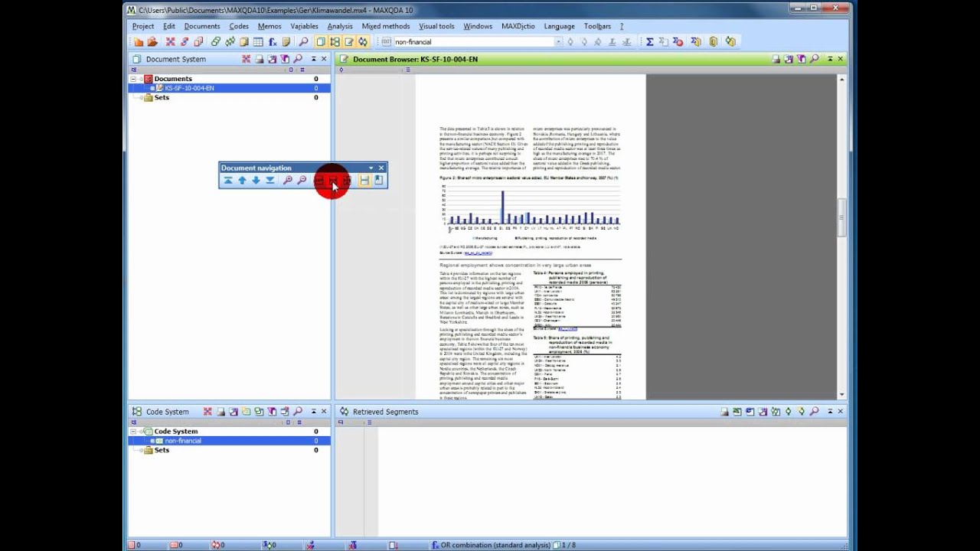The image size is (980, 551).
Task: Open the Documents menu
Action: [202, 26]
